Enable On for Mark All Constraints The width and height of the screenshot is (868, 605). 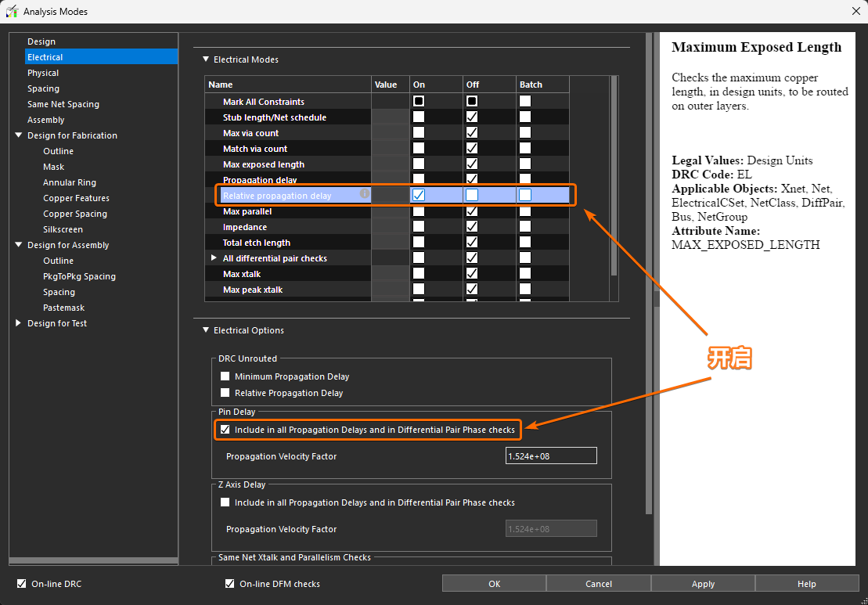(419, 102)
